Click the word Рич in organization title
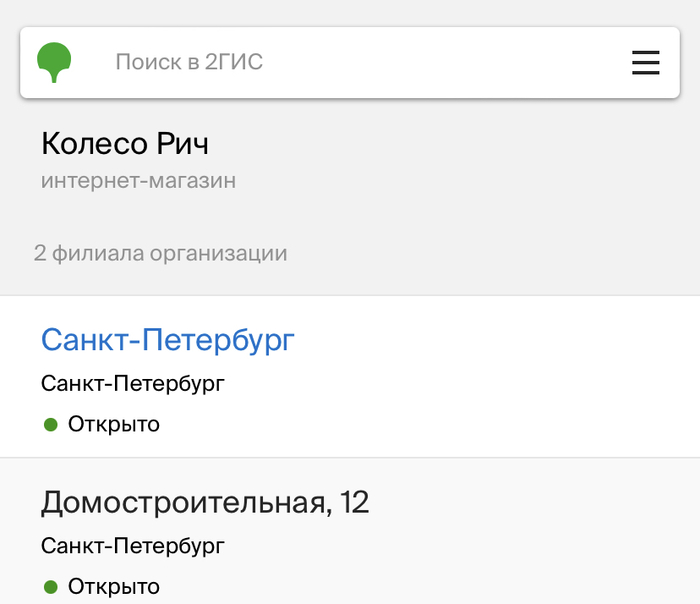This screenshot has height=604, width=700. click(x=183, y=144)
